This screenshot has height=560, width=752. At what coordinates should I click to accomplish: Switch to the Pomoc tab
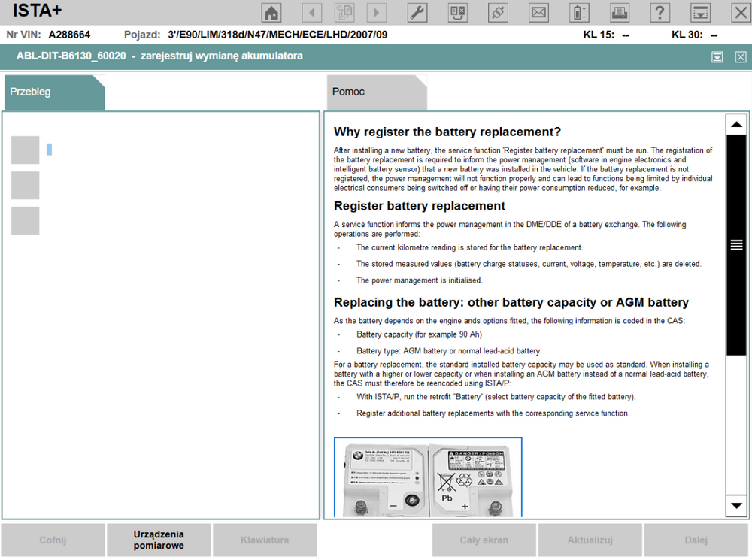click(377, 92)
